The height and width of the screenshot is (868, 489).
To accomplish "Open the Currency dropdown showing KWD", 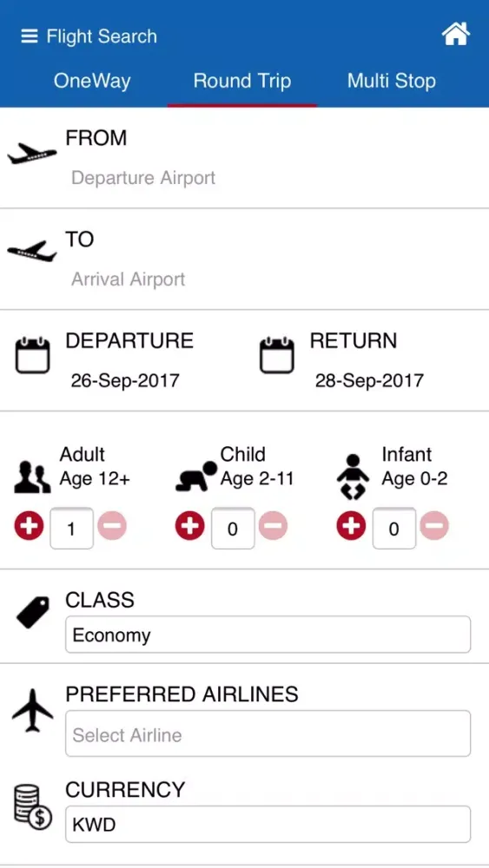I will coord(268,825).
